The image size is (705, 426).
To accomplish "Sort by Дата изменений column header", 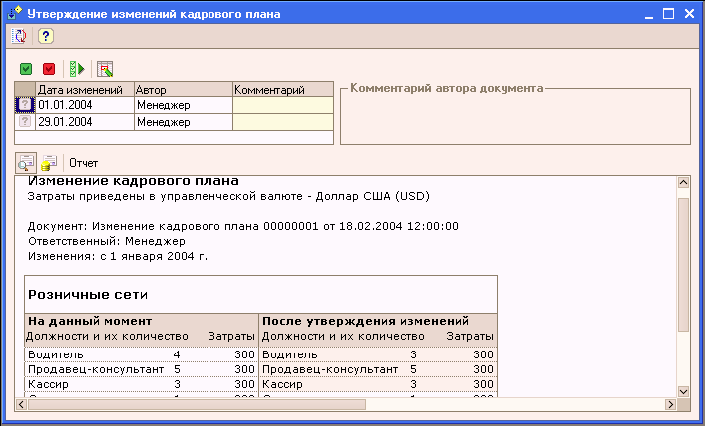I will (x=84, y=89).
